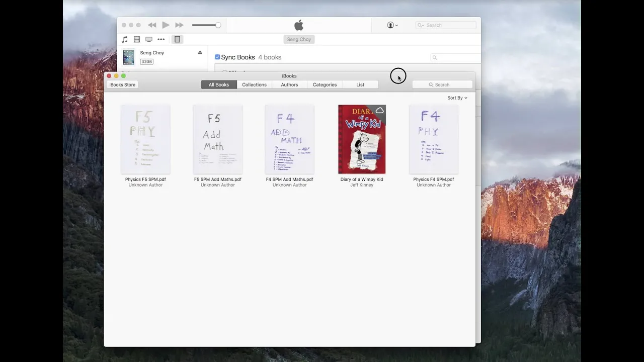Click the iPad thumbnail beside Seng Choy
This screenshot has height=362, width=644.
[129, 57]
